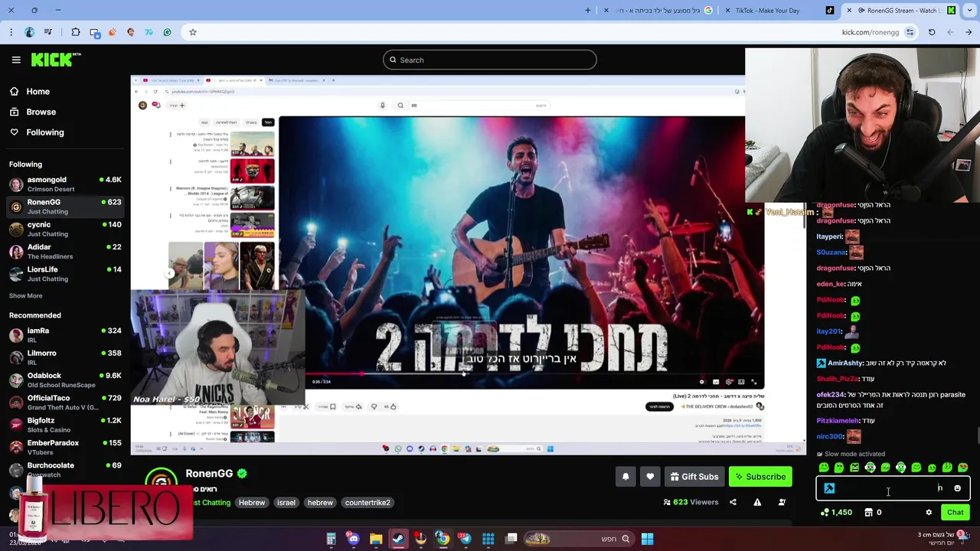Screen dimensions: 980x551
Task: Open EmberParadox recommended channel
Action: point(65,446)
